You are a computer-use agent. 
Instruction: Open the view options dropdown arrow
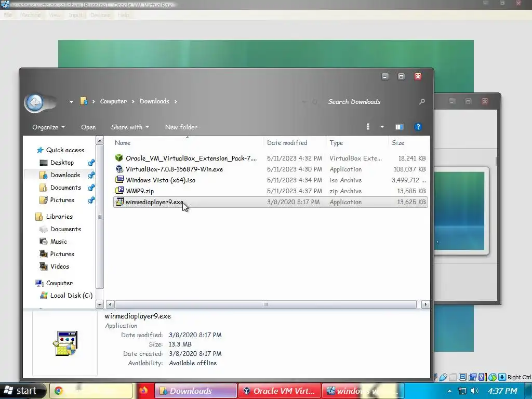382,127
